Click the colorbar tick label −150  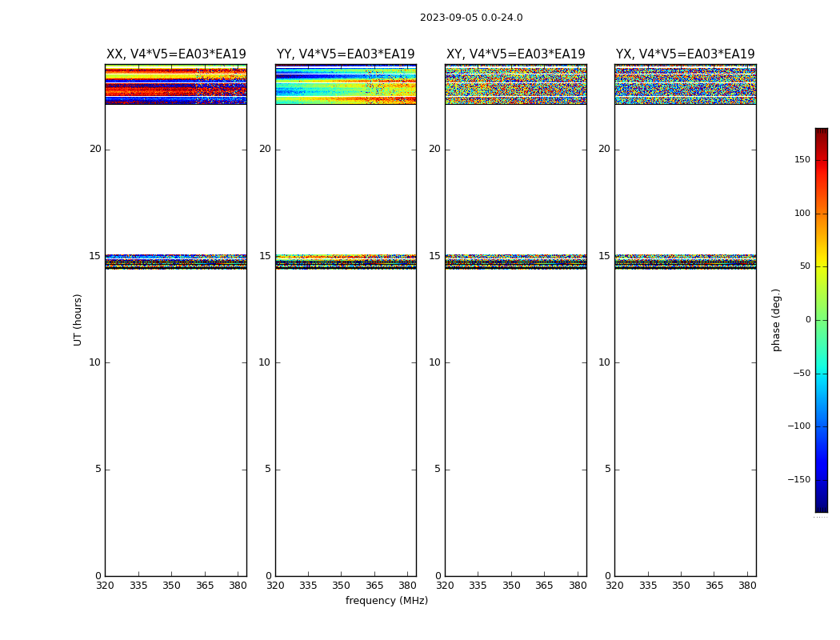pos(799,480)
